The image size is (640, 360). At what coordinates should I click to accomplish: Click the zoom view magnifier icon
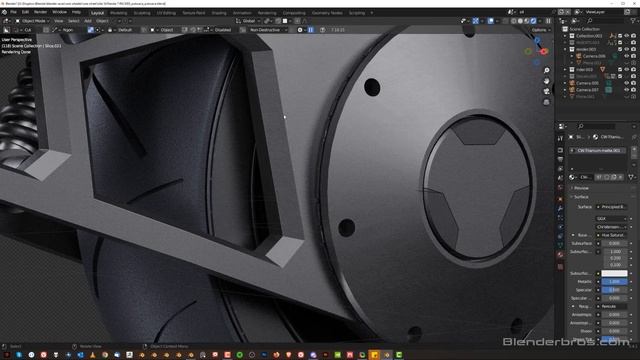(x=547, y=71)
